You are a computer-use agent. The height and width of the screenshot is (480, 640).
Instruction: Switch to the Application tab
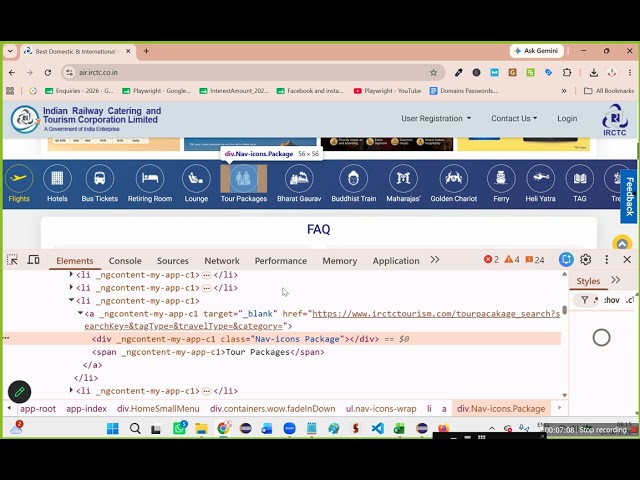point(396,260)
